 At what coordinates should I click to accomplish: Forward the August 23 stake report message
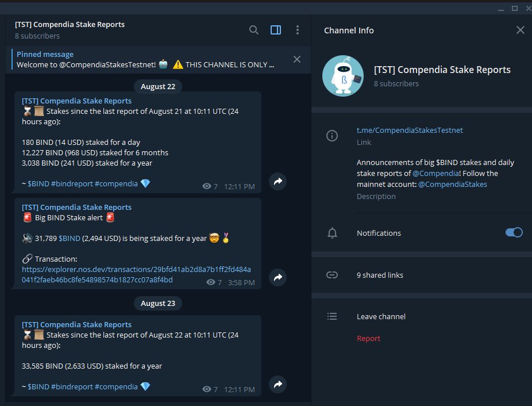pos(278,384)
